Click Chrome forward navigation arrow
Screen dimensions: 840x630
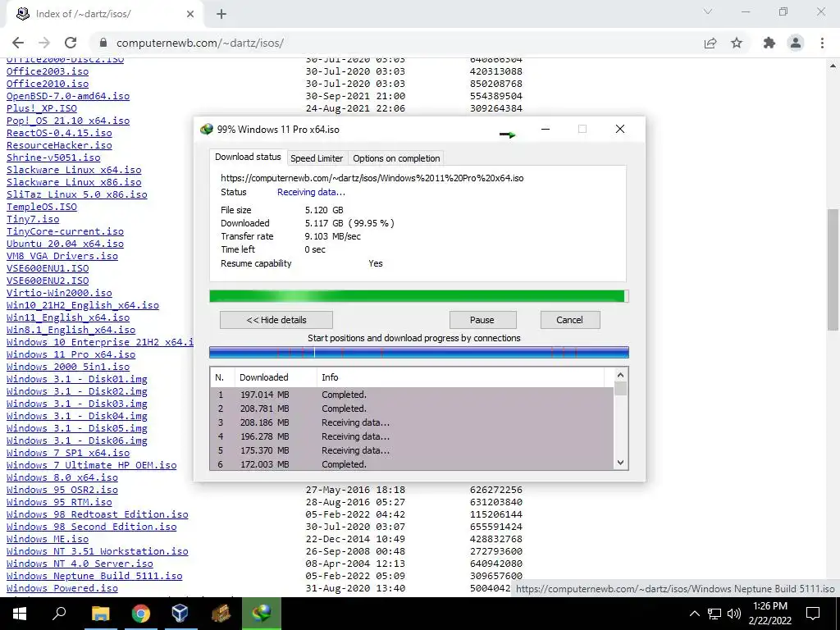44,43
